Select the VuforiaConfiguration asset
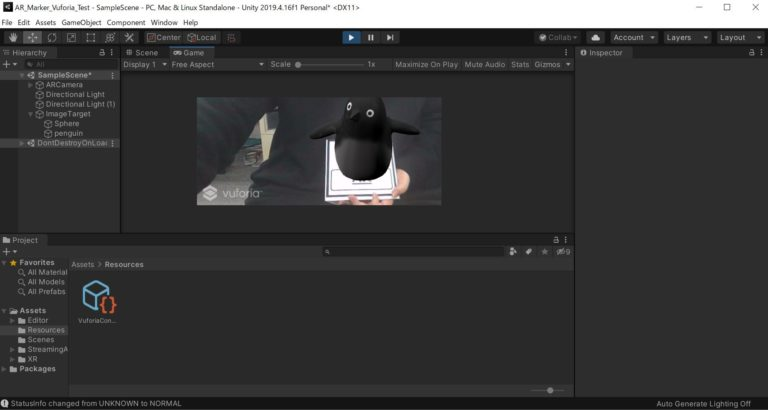The height and width of the screenshot is (410, 768). [x=99, y=302]
